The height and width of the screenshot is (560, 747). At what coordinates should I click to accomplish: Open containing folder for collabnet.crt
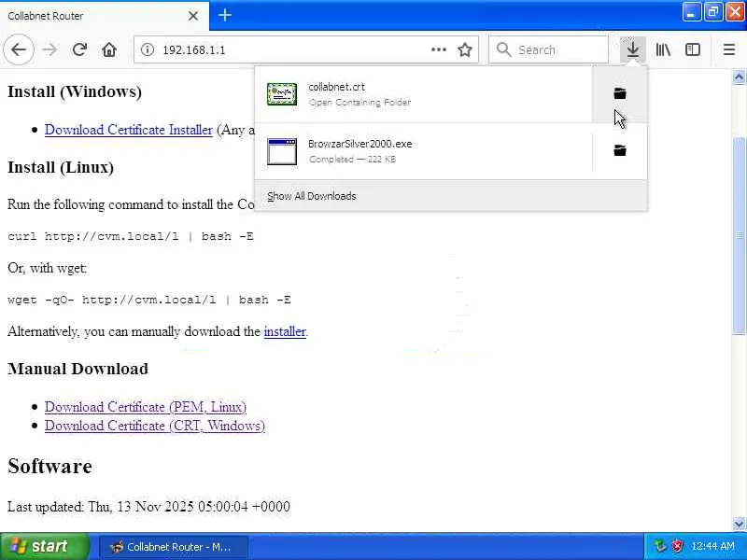[x=620, y=93]
